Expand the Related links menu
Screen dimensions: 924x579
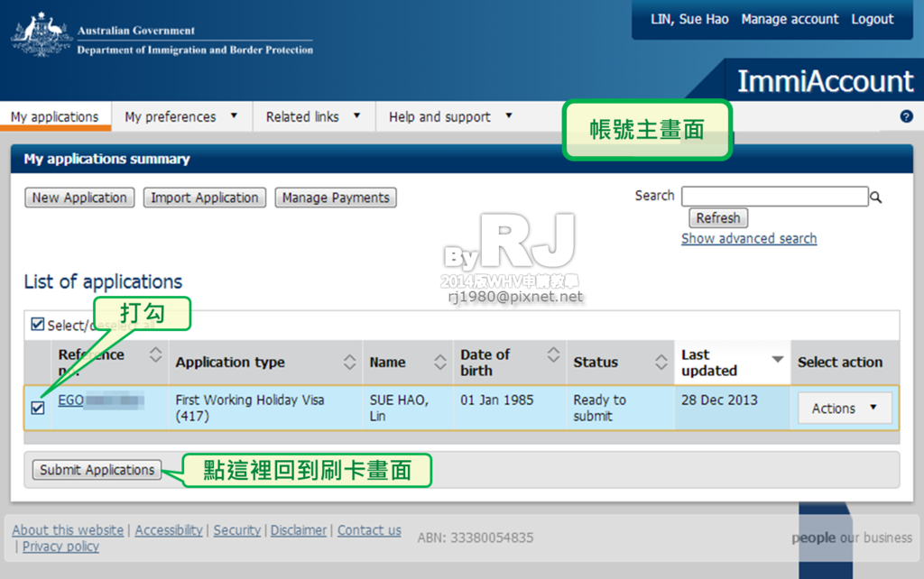[x=313, y=116]
